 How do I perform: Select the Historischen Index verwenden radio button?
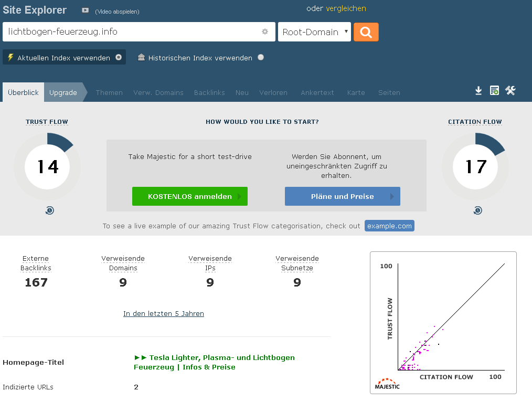261,57
